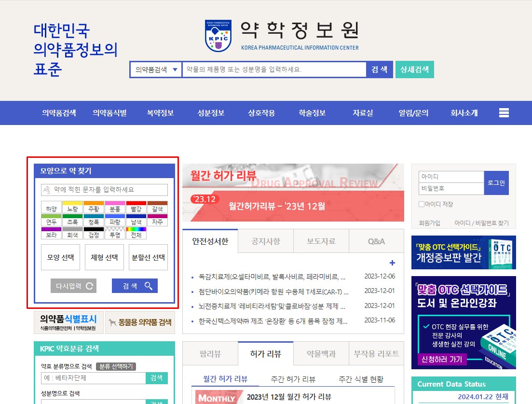Screen dimensions: 532x404
Task: Pick the 남색 color swatch
Action: [x=136, y=220]
